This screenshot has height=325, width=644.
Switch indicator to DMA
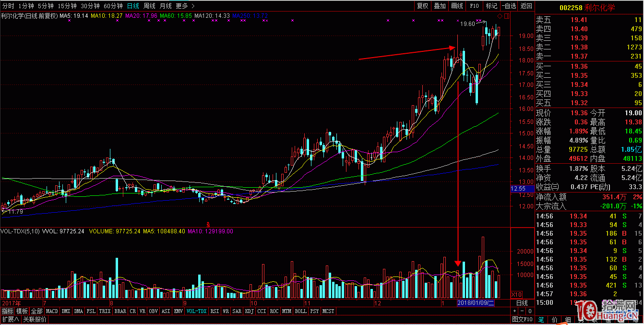[x=79, y=311]
